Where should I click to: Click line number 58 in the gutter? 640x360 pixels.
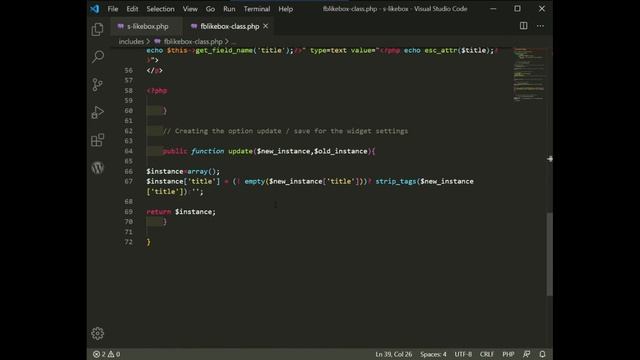(129, 91)
